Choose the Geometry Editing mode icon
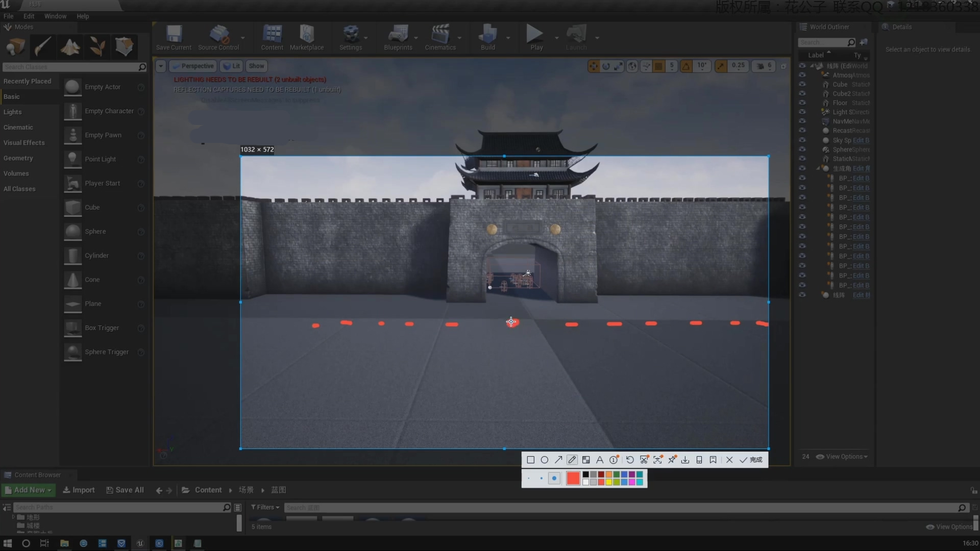 point(125,47)
